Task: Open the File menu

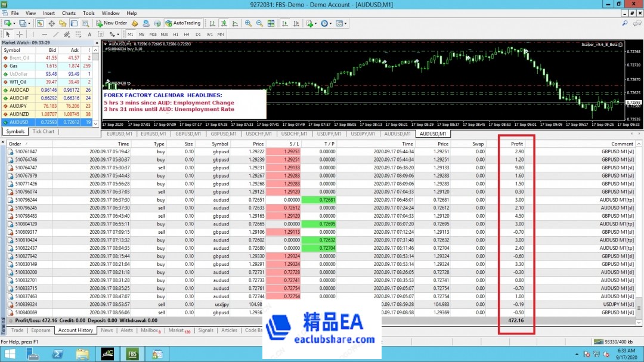Action: coord(15,13)
